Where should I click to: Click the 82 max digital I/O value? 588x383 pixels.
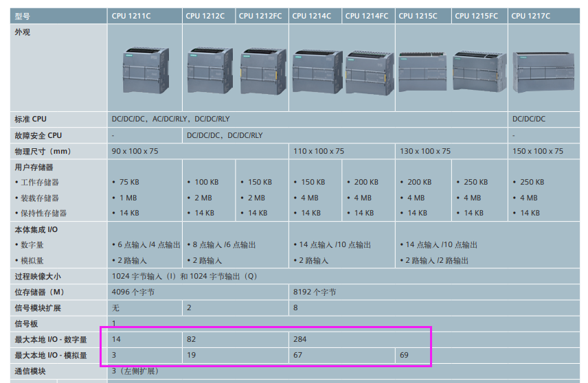tap(191, 339)
